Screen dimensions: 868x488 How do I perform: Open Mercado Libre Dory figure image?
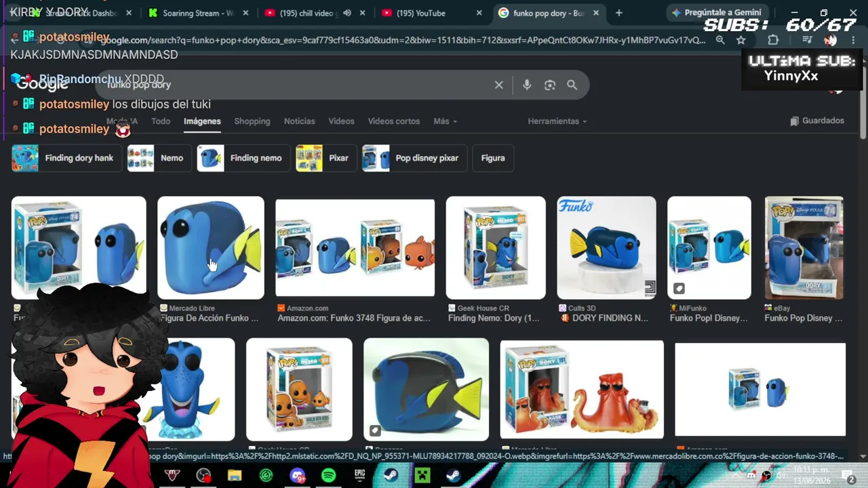coord(211,248)
